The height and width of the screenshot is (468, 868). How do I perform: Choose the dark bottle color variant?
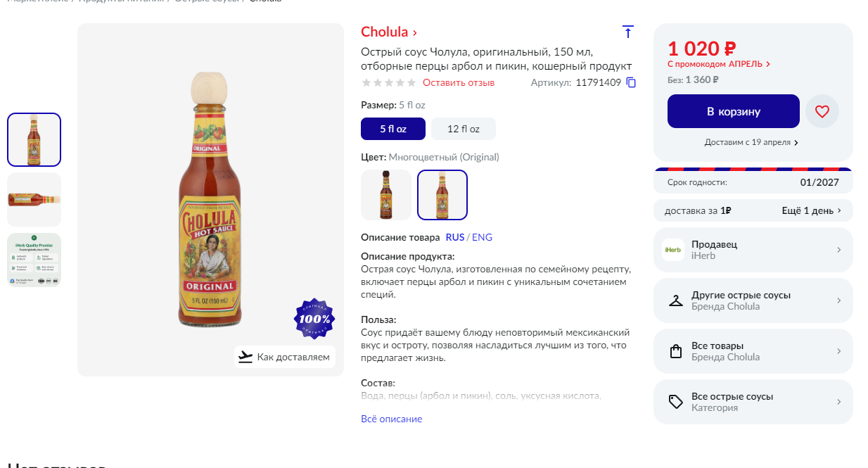(x=386, y=195)
